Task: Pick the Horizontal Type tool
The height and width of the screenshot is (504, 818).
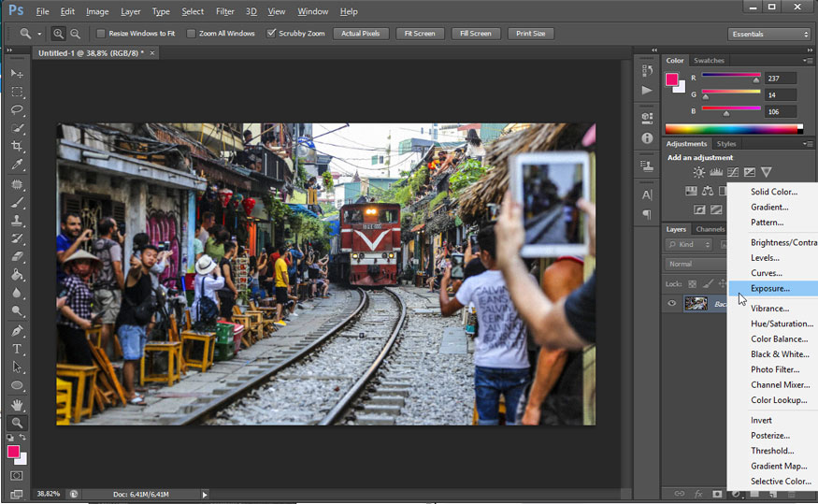Action: click(x=17, y=349)
